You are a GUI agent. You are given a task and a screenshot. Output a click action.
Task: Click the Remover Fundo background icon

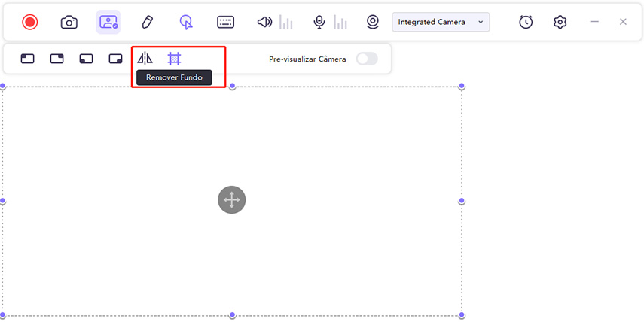(175, 59)
